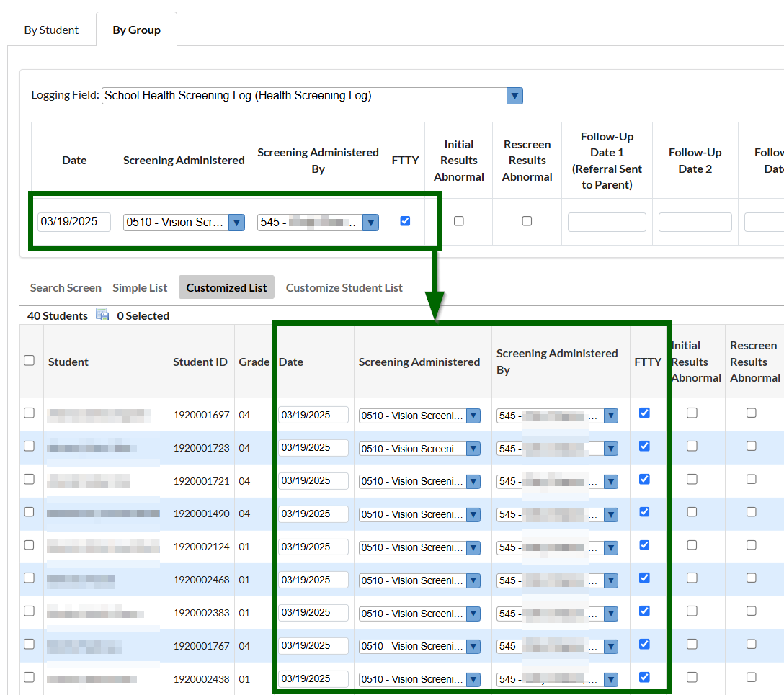784x695 pixels.
Task: Select student row 1920001767 checkbox
Action: click(x=29, y=644)
